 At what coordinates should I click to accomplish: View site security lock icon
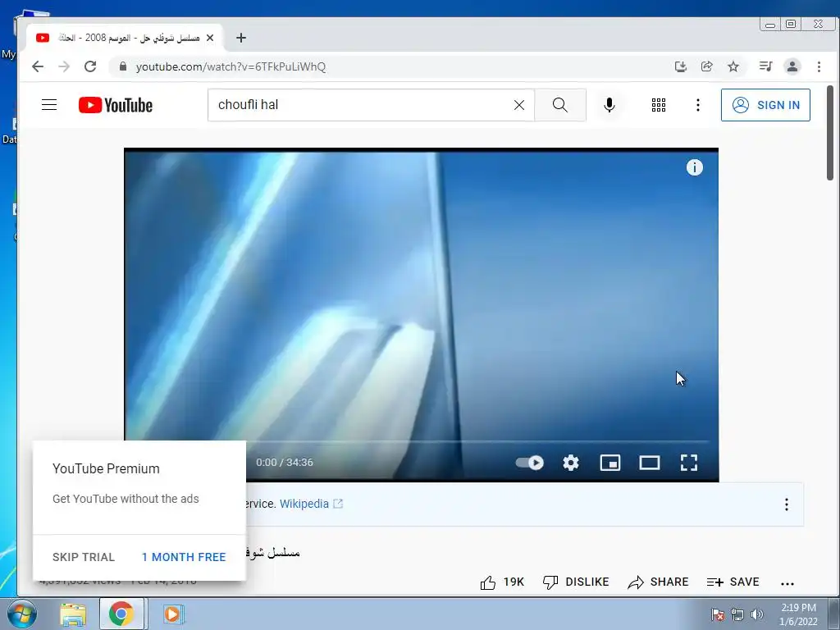[123, 66]
